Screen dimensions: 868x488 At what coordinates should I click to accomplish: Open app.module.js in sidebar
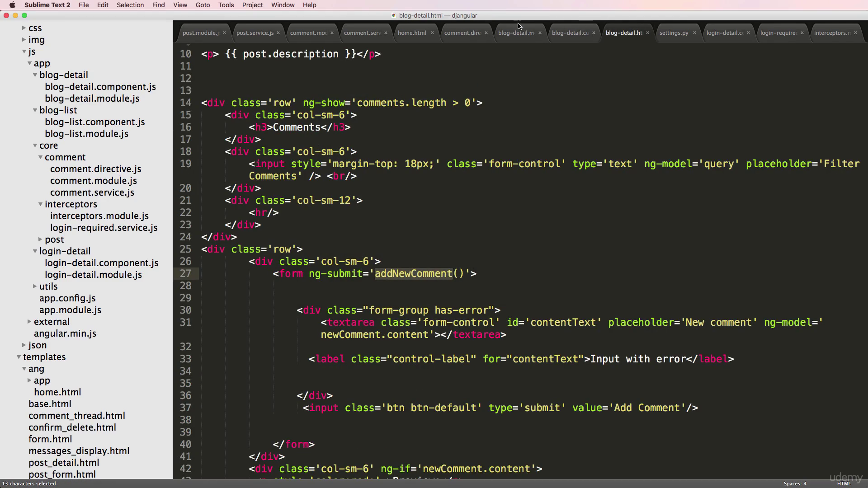tap(70, 310)
